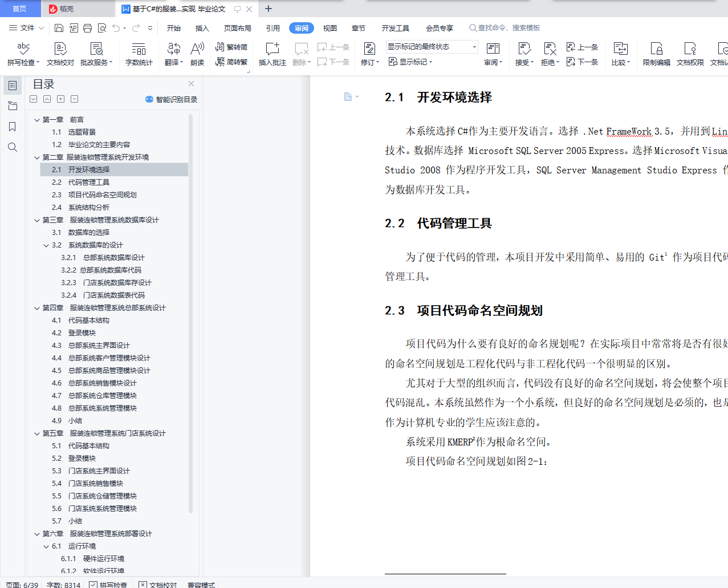728x588 pixels.
Task: Go to next revision 下一条
Action: coord(582,62)
